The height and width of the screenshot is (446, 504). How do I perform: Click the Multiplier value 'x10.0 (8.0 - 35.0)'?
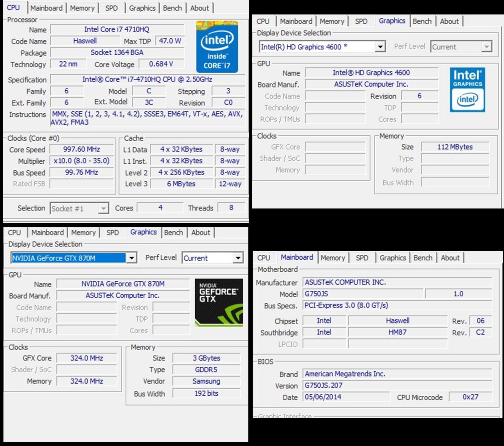(82, 161)
